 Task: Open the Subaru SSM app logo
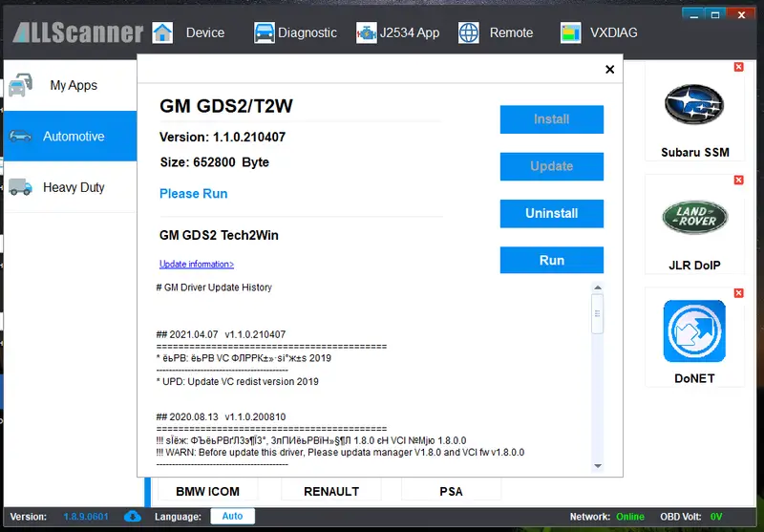click(694, 104)
